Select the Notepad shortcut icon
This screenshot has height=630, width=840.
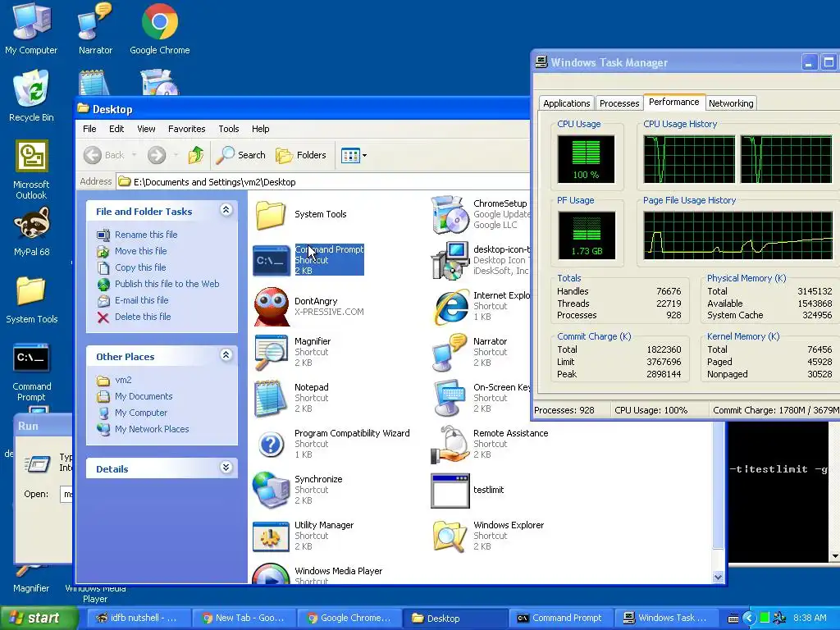(x=271, y=399)
